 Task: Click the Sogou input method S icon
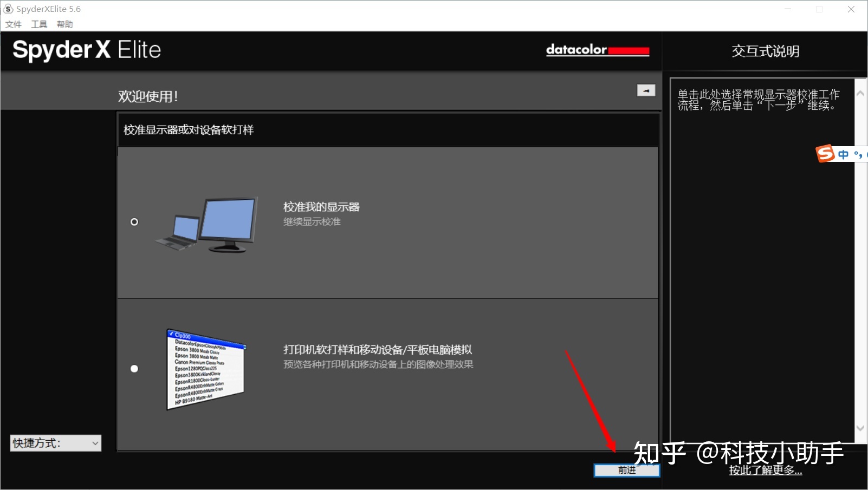tap(825, 154)
